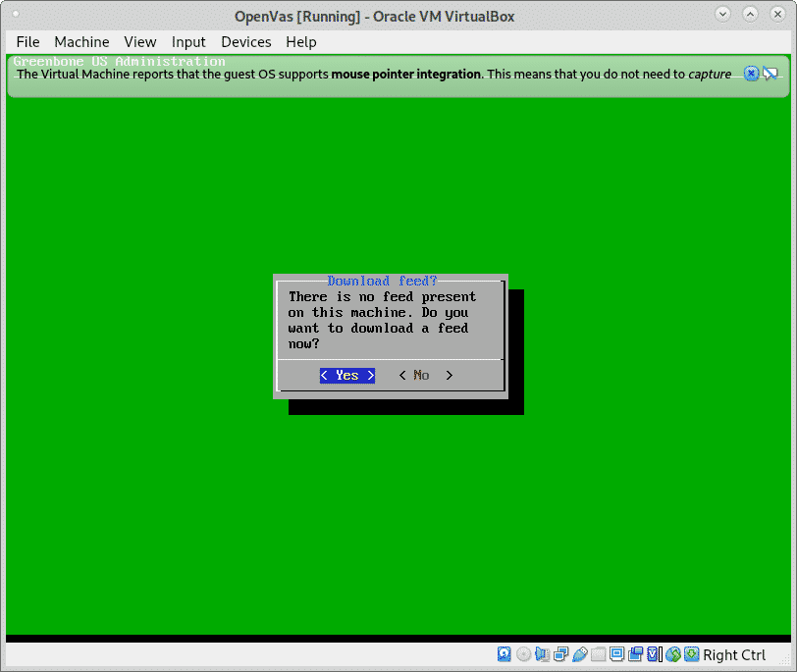797x672 pixels.
Task: Open the Input menu
Action: point(188,41)
